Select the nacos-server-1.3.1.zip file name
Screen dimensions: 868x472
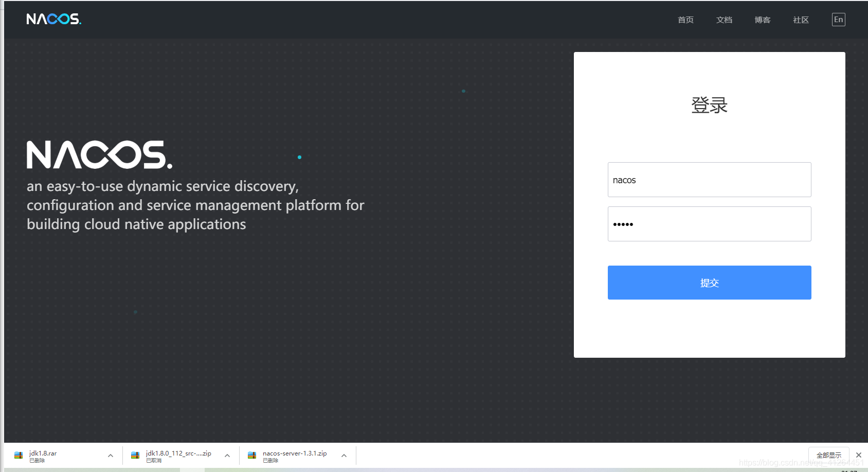(x=295, y=453)
